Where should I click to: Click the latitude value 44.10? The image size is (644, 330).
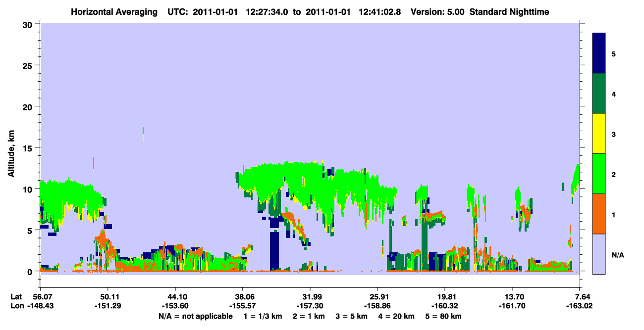point(175,297)
